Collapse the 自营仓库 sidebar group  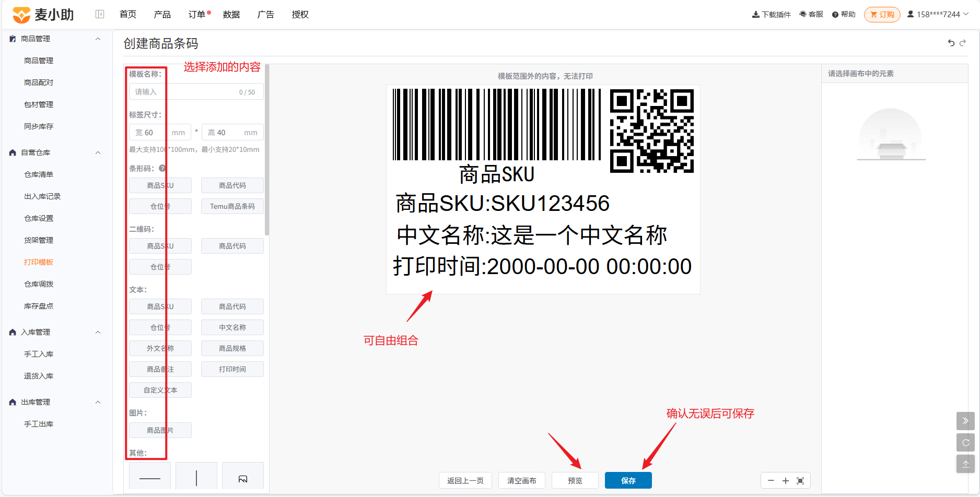click(98, 152)
